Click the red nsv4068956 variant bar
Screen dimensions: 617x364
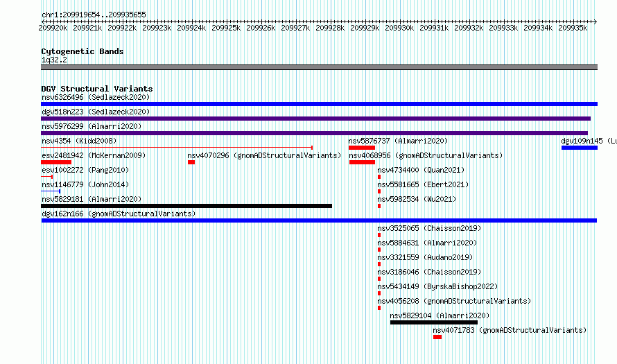point(362,162)
